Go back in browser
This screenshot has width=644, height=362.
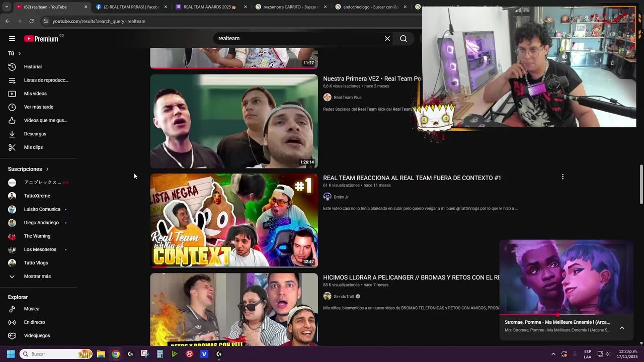click(x=7, y=21)
